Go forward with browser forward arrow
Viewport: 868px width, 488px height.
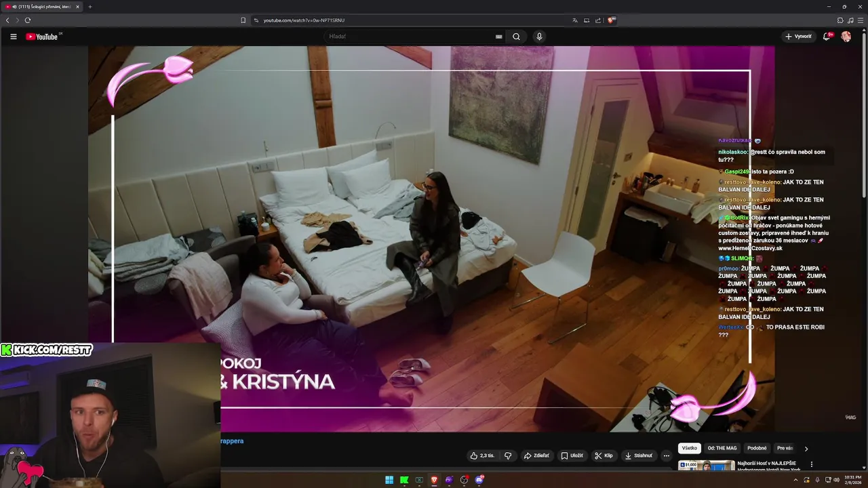coord(17,20)
